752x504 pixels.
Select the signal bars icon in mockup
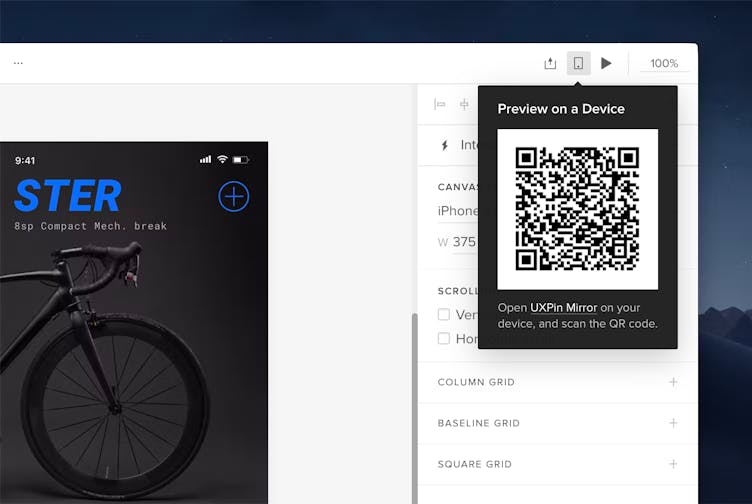(205, 159)
